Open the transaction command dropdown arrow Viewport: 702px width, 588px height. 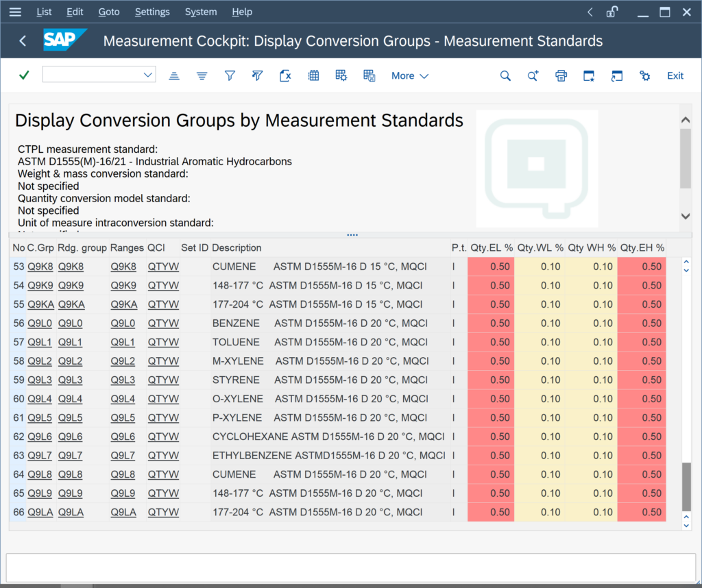[x=148, y=75]
